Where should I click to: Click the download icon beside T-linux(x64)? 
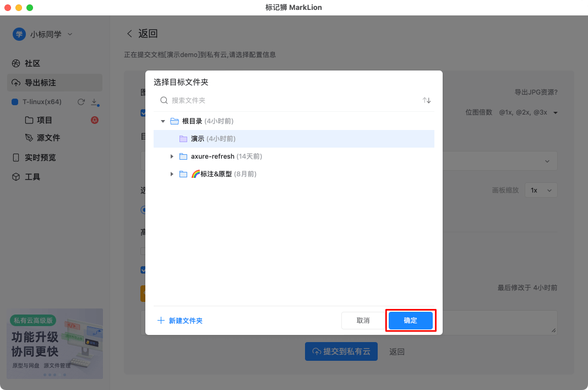[94, 102]
